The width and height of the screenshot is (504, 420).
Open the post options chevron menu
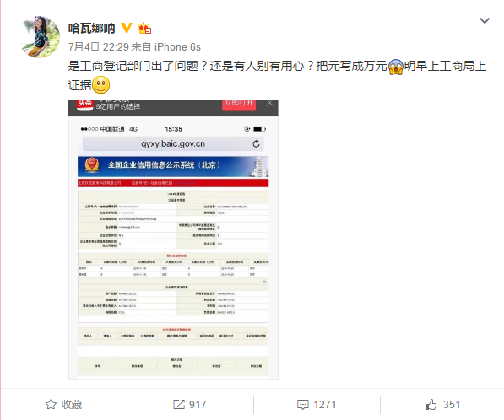point(485,21)
